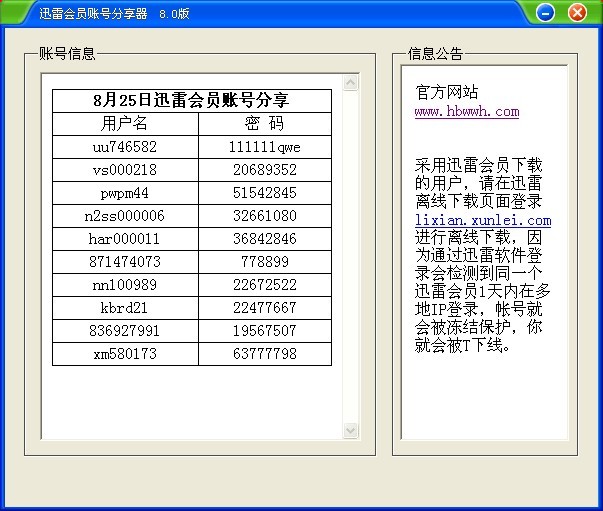Screen dimensions: 603x511
Task: Select password 19567507 cell
Action: [x=265, y=331]
